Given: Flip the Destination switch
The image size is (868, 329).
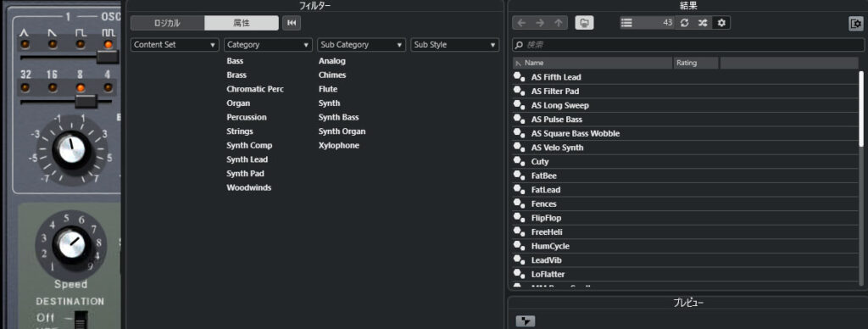Looking at the screenshot, I should [x=81, y=320].
